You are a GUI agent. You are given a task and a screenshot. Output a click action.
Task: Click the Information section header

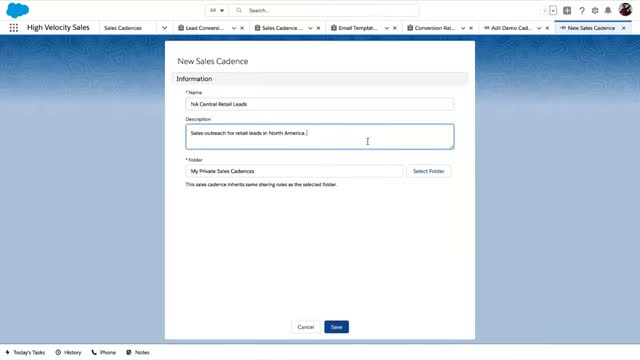[x=320, y=79]
